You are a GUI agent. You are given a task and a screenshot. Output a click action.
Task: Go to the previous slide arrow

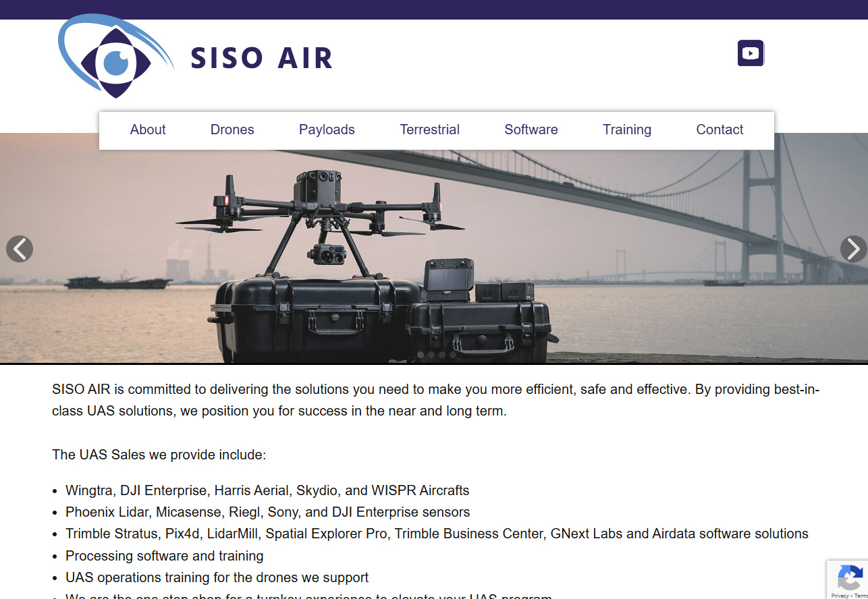[x=20, y=249]
